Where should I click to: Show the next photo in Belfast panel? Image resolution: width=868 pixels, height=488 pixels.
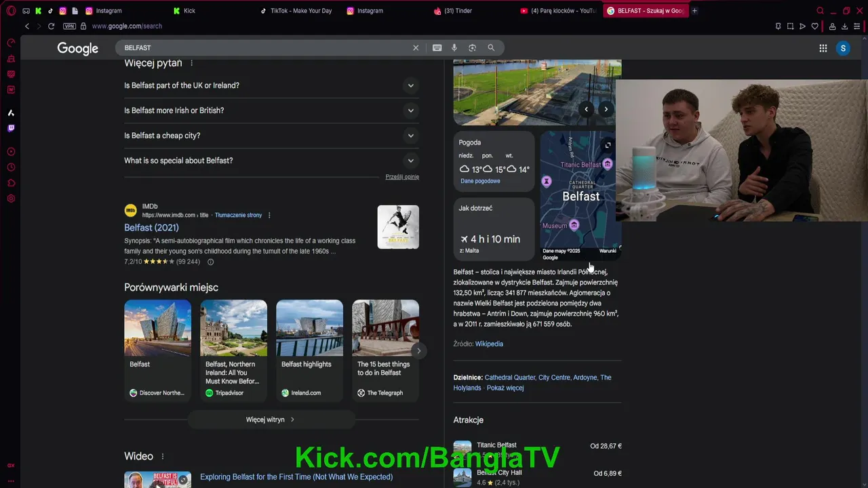click(606, 109)
